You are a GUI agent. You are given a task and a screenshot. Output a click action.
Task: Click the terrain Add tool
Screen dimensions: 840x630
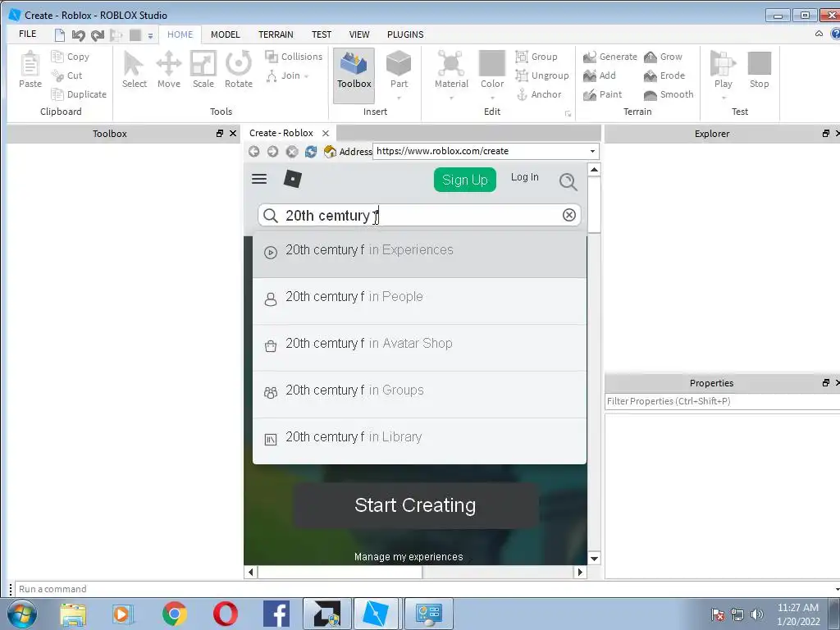pyautogui.click(x=599, y=75)
